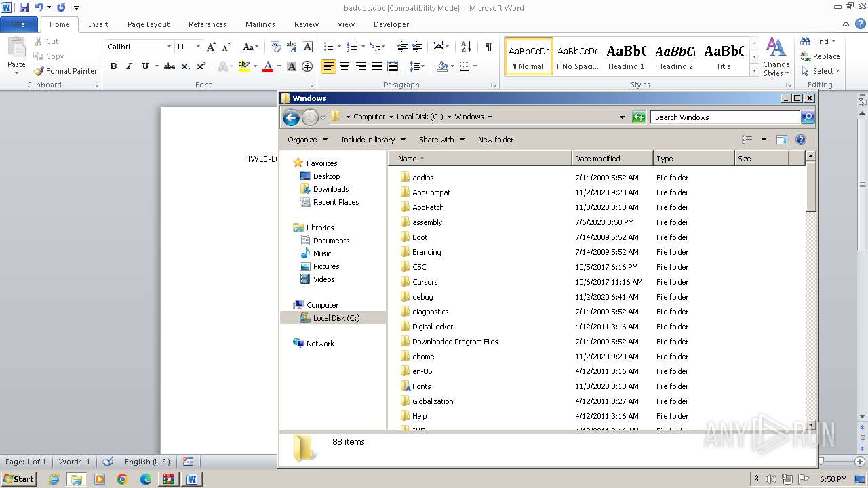Click the Align Text Right icon
This screenshot has width=868, height=488.
(x=361, y=66)
